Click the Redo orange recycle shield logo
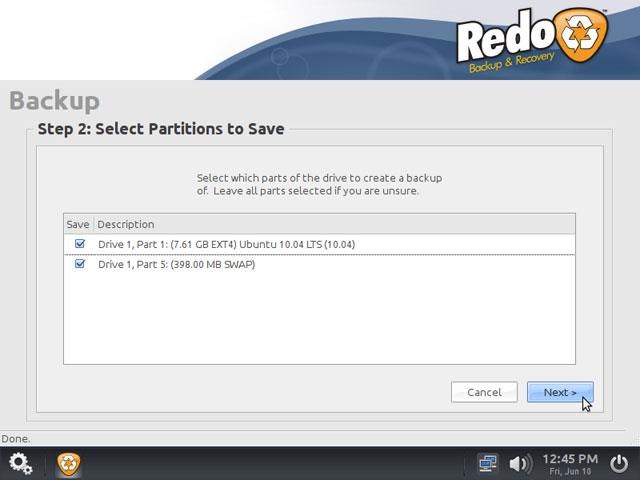 (582, 36)
